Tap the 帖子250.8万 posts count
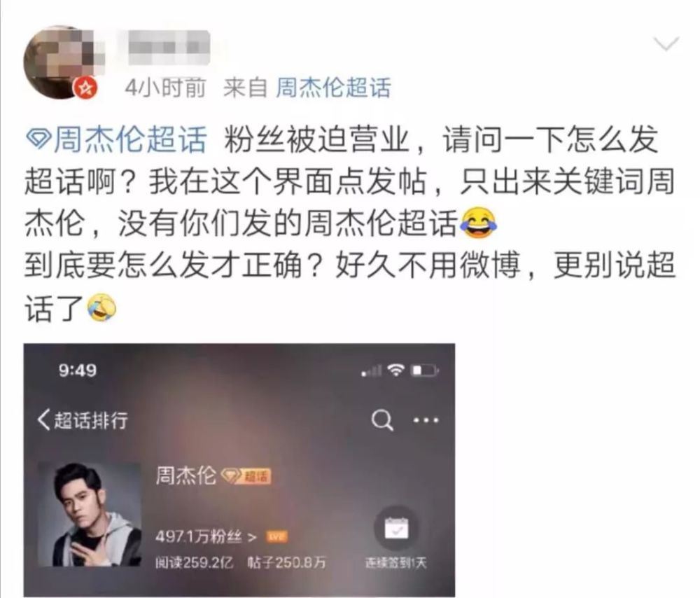700x598 pixels. 286,563
